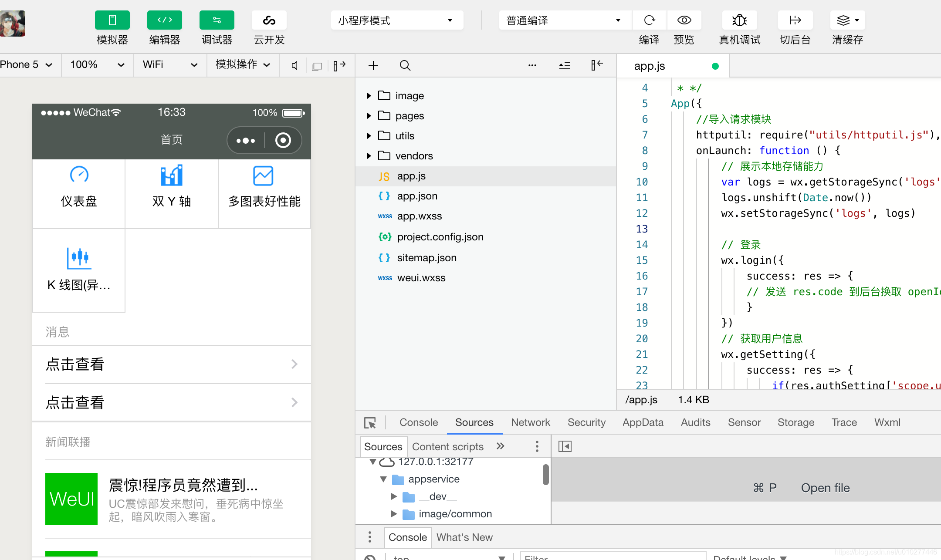Viewport: 941px width, 560px height.
Task: Toggle the WiFi network condition selector
Action: (169, 64)
